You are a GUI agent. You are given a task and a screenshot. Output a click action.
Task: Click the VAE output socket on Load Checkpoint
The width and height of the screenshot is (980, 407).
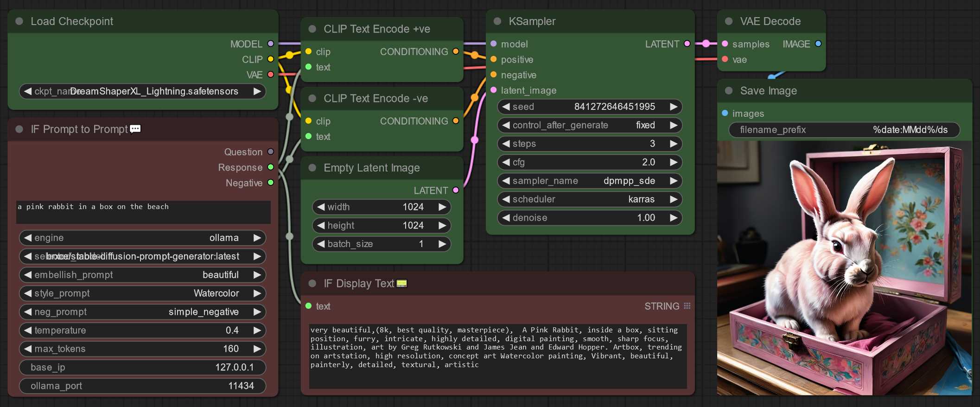[x=271, y=75]
